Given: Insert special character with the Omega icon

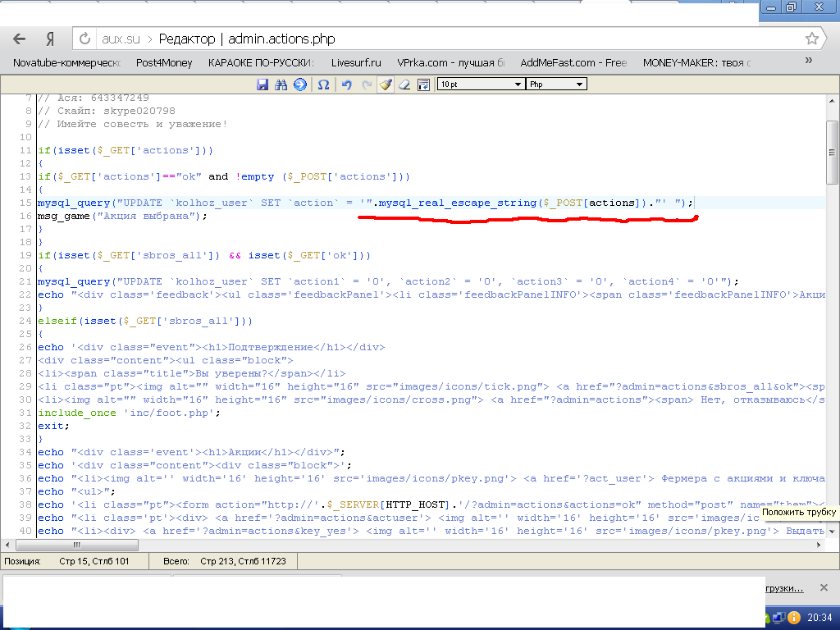Looking at the screenshot, I should coord(324,84).
